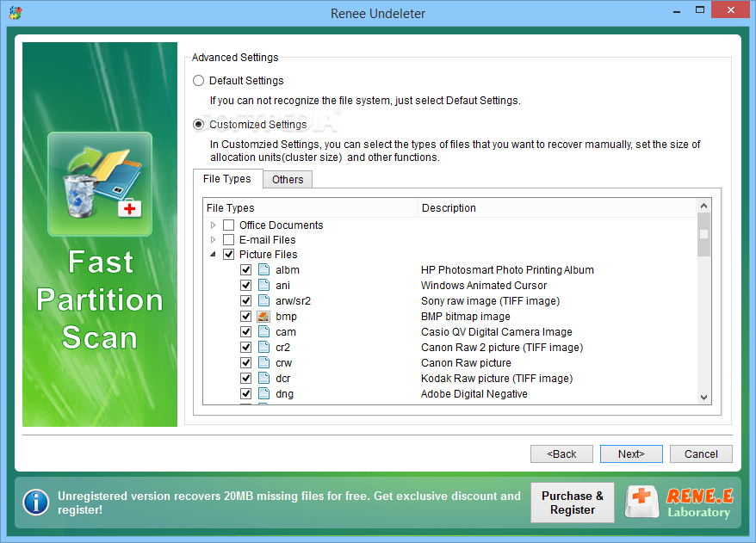756x543 pixels.
Task: Minimize the Renee Undeleter window
Action: [x=677, y=10]
